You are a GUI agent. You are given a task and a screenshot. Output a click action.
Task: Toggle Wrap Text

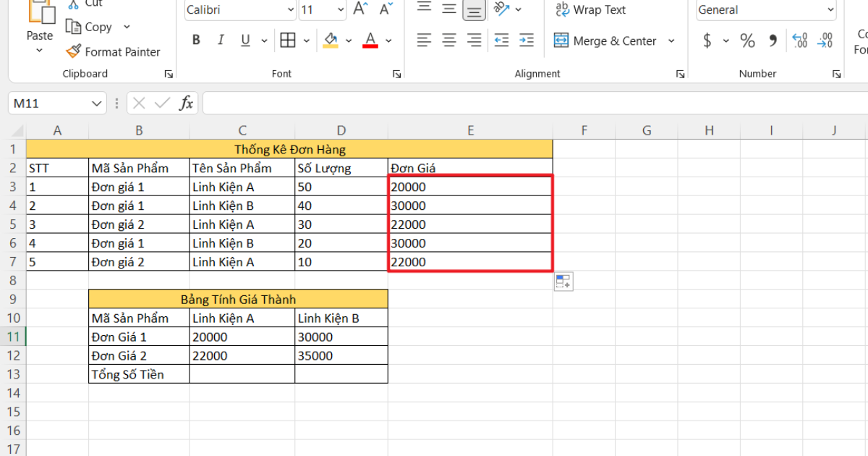click(590, 9)
